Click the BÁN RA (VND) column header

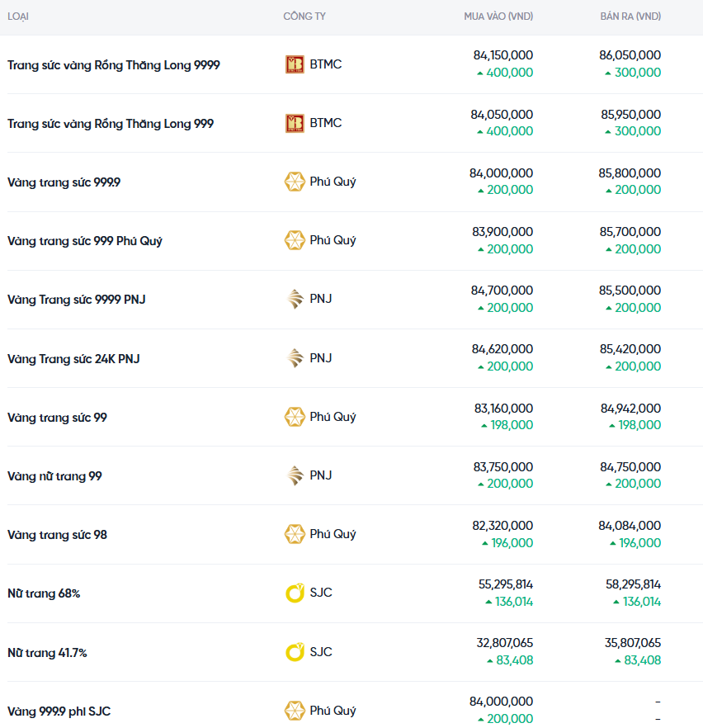click(x=630, y=17)
